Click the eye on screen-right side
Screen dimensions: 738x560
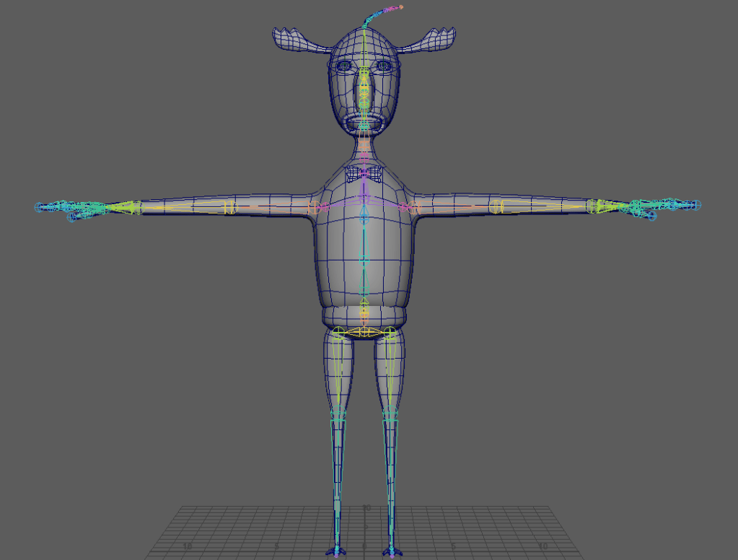(383, 66)
